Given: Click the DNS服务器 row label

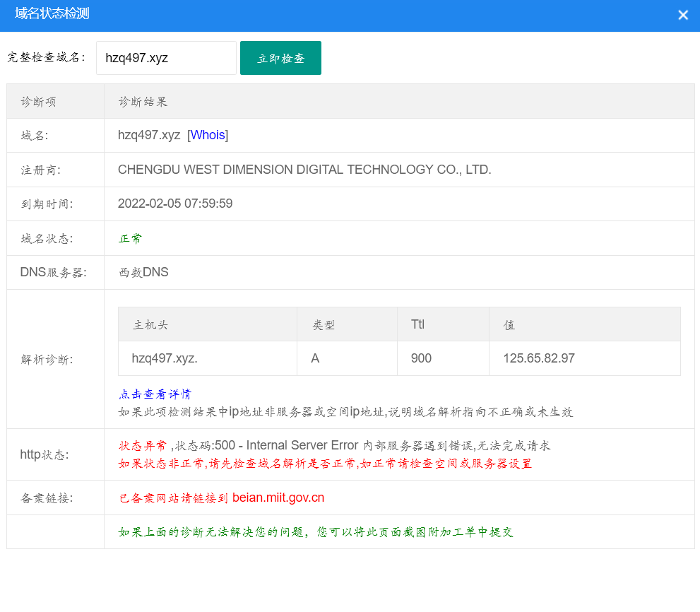Looking at the screenshot, I should tap(54, 273).
